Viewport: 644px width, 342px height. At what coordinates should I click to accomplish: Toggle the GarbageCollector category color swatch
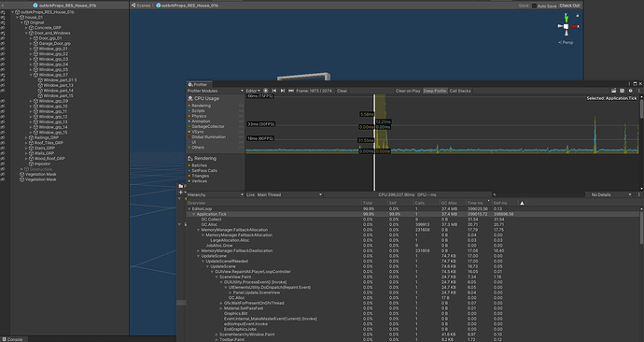click(x=189, y=126)
